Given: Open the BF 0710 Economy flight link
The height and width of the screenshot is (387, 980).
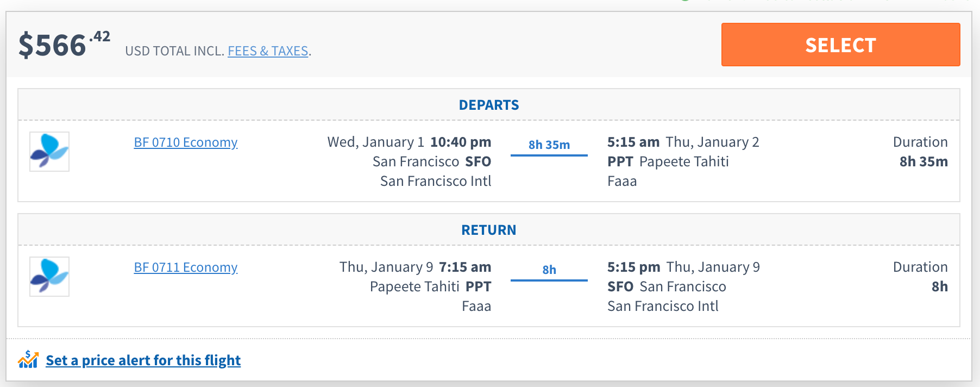Looking at the screenshot, I should pos(185,142).
